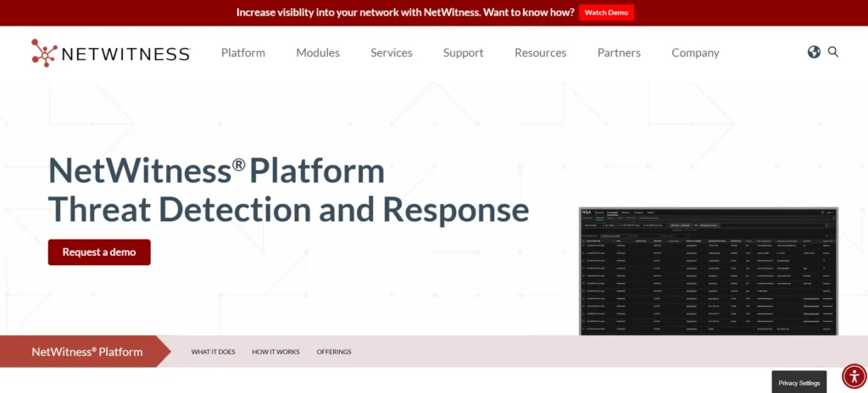Open the globe language selector
The width and height of the screenshot is (868, 393).
point(814,52)
